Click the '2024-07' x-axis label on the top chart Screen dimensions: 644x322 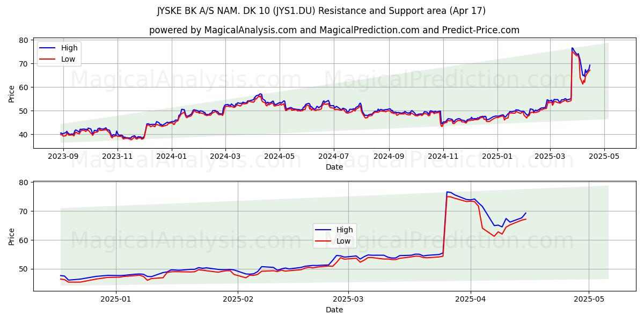[x=334, y=156]
